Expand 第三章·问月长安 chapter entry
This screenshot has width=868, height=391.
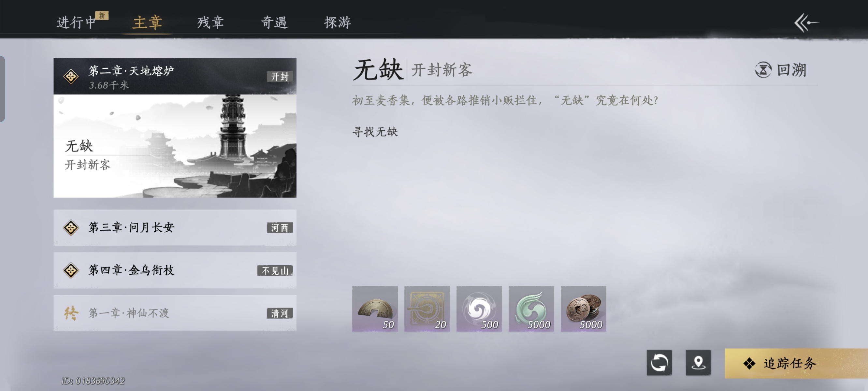[175, 227]
